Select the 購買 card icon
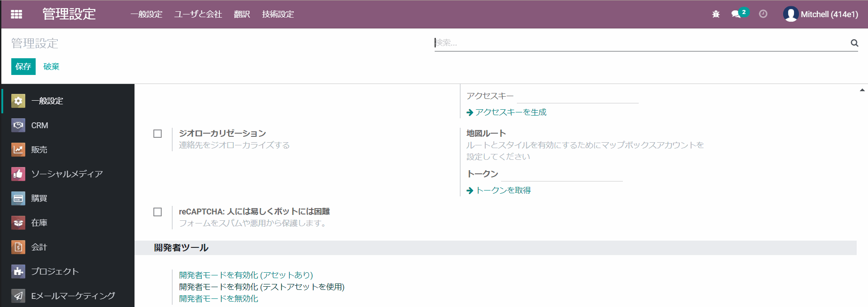Screen dimensions: 868x307 tap(18, 198)
